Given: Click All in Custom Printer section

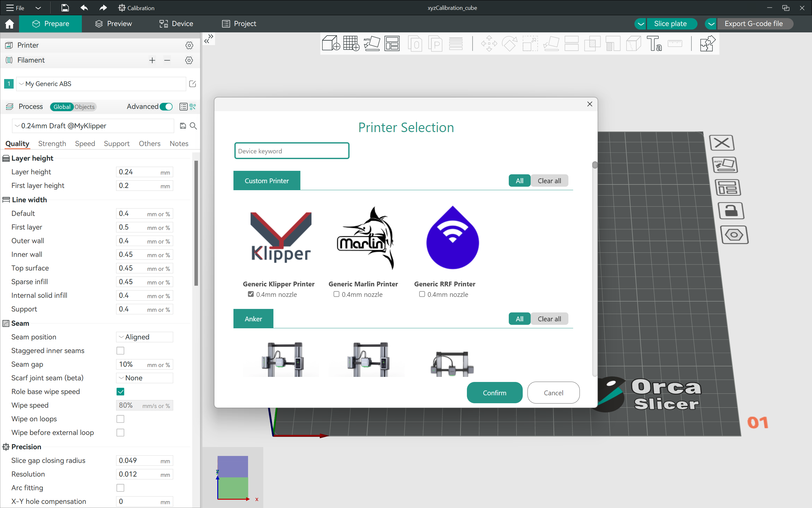Looking at the screenshot, I should 520,181.
